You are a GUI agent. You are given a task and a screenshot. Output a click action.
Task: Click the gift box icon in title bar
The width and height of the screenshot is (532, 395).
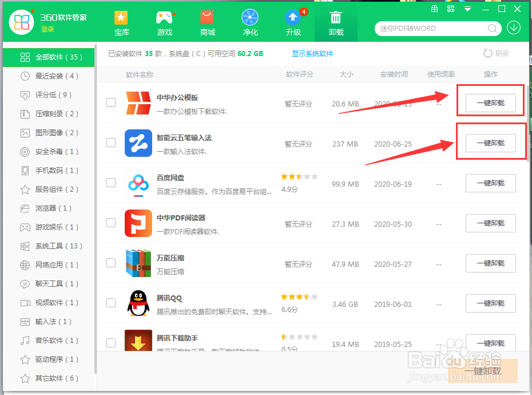pos(434,9)
